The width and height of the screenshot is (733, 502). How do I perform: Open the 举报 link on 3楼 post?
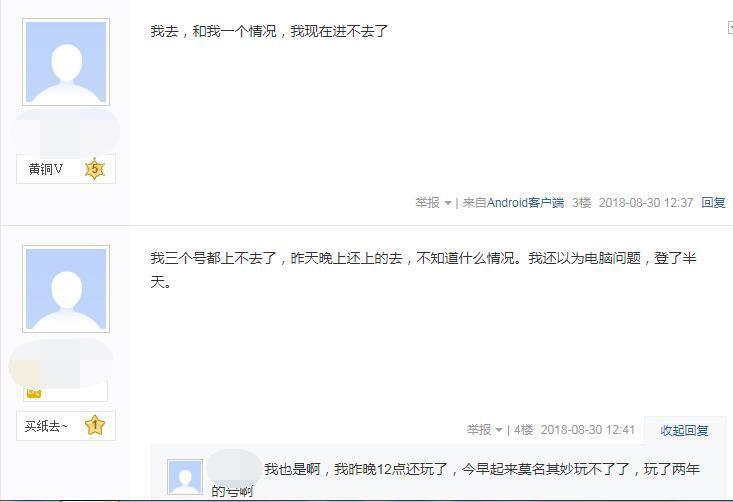[427, 202]
